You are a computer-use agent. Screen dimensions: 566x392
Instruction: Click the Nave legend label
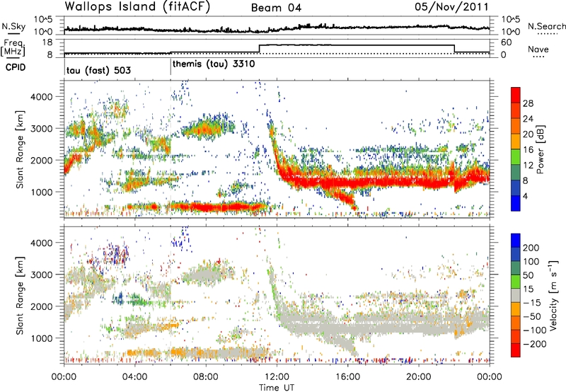tap(538, 49)
